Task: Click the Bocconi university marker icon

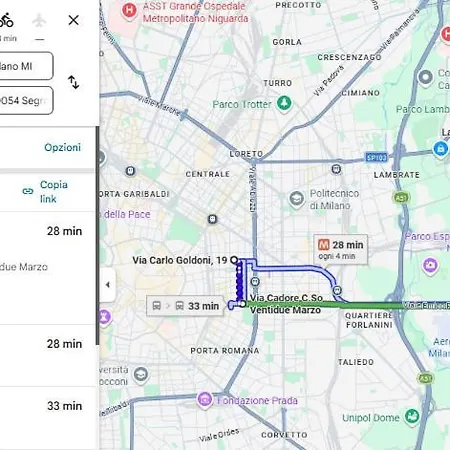Action: pyautogui.click(x=141, y=375)
